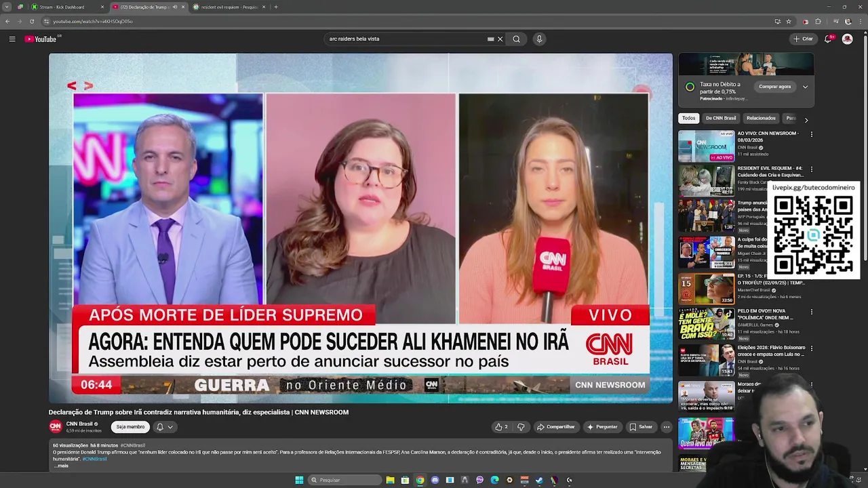Run search with the magnifier button
Screen dimensions: 868x488
517,39
